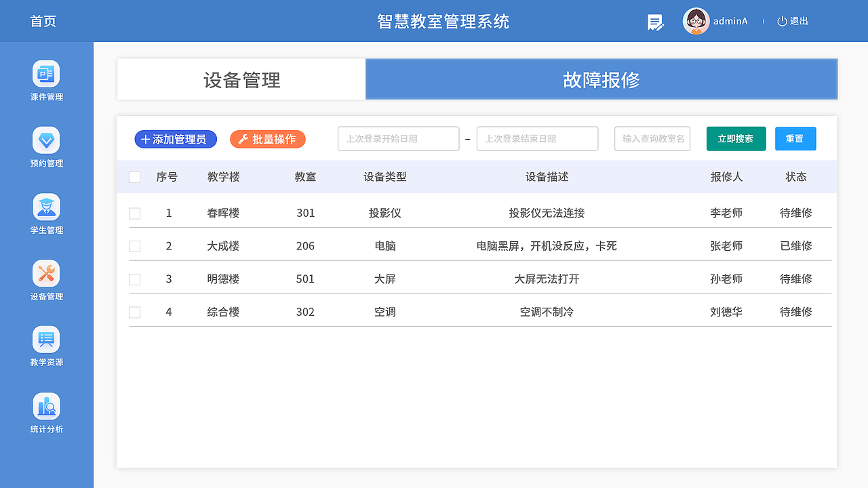Switch to the 故障报修 tab
Screen dimensions: 868x488
601,79
